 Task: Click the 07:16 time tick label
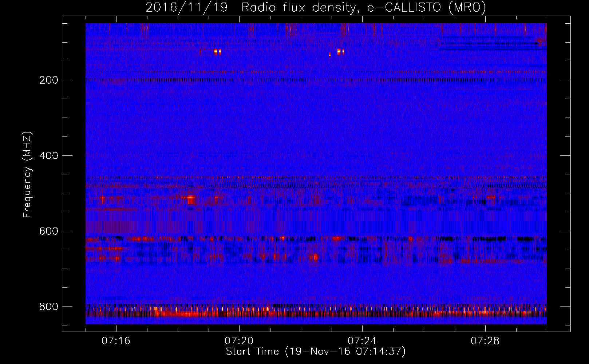[116, 341]
